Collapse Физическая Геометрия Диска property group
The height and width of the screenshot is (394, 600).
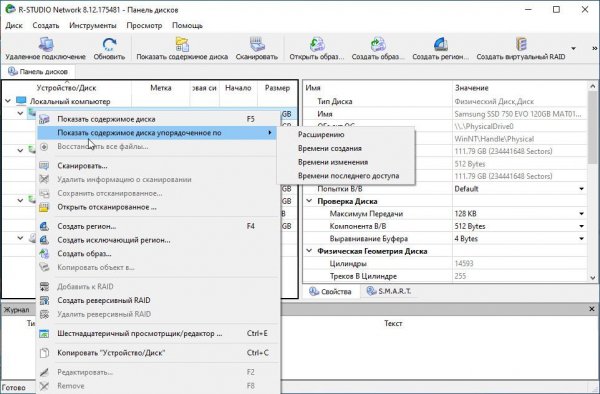[x=309, y=251]
